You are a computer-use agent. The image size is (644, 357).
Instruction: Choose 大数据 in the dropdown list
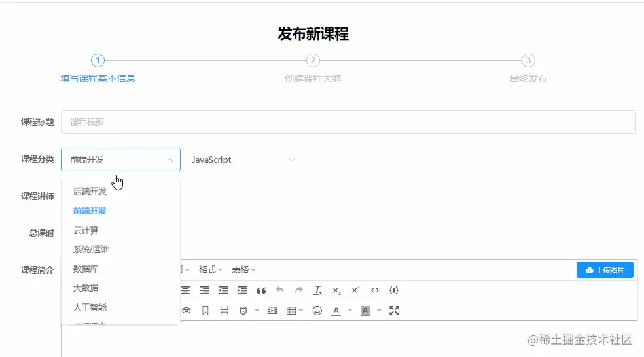tap(120, 288)
